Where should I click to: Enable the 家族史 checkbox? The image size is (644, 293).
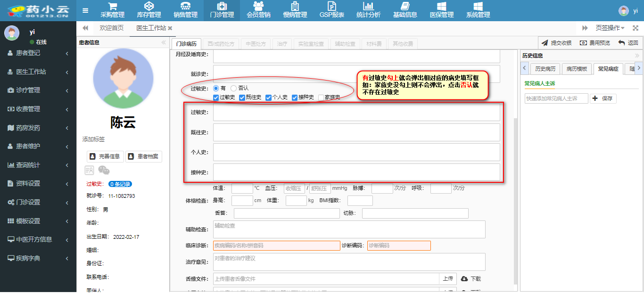coord(321,98)
